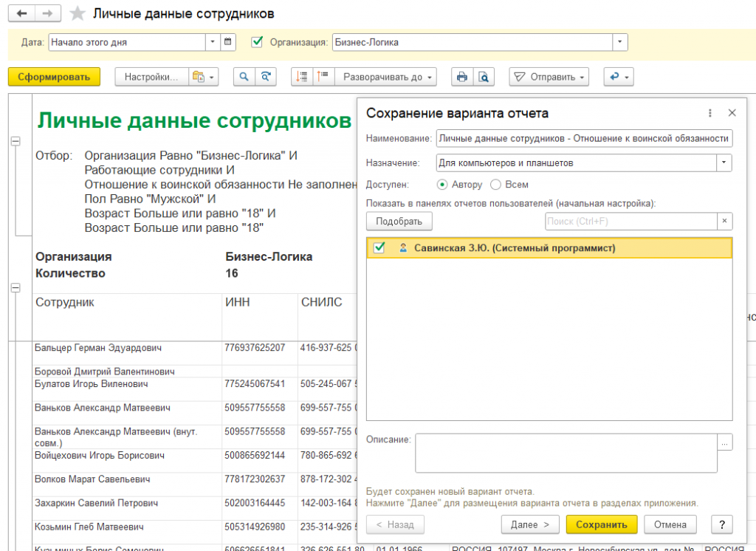Select the row Савинская З.Ю. (Системный программист)

(x=549, y=248)
